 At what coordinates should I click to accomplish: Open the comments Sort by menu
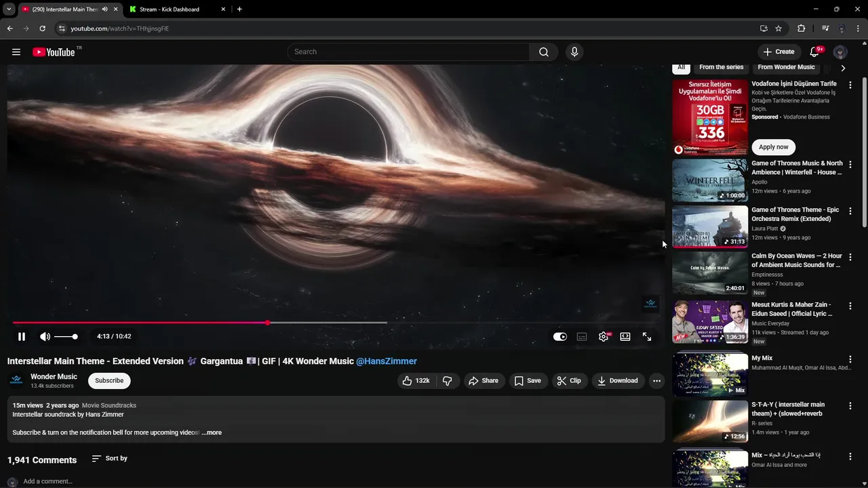(110, 459)
